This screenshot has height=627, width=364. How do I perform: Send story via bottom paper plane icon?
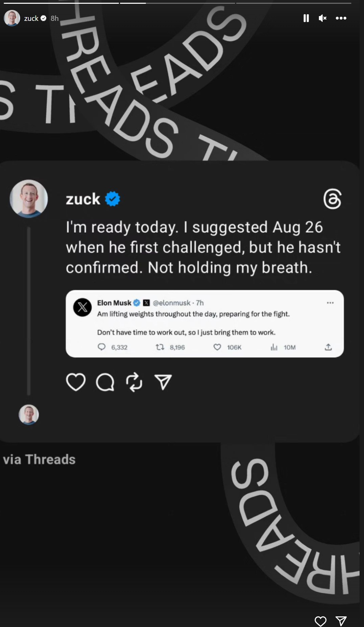click(341, 621)
